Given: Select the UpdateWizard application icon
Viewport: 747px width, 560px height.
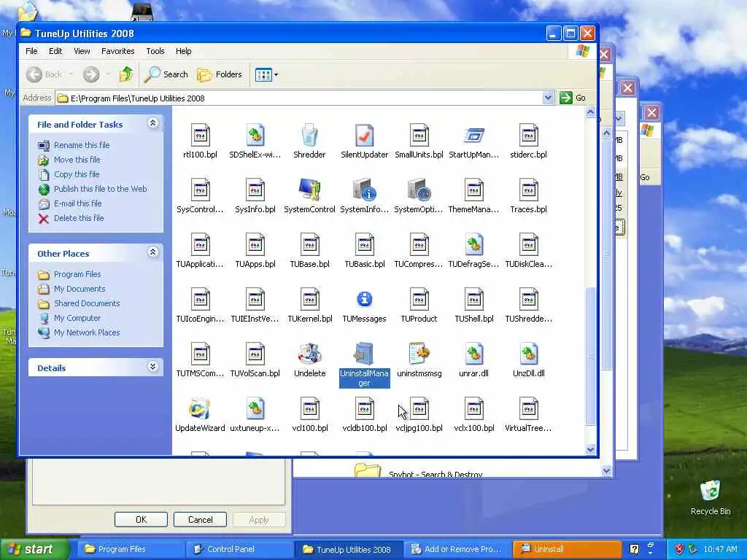Looking at the screenshot, I should (x=200, y=408).
